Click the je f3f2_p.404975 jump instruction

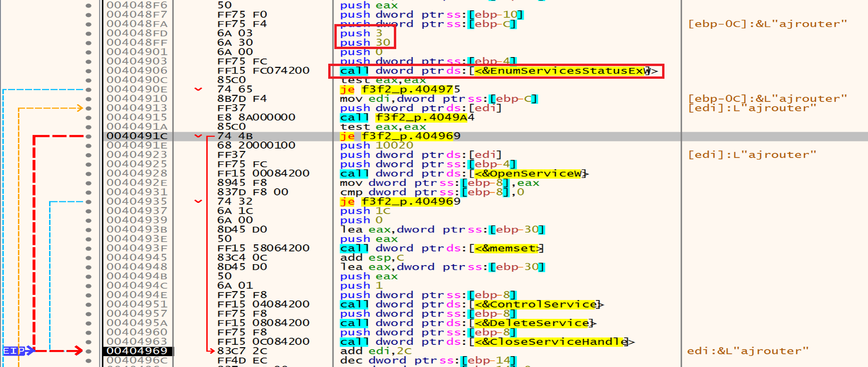tap(400, 89)
